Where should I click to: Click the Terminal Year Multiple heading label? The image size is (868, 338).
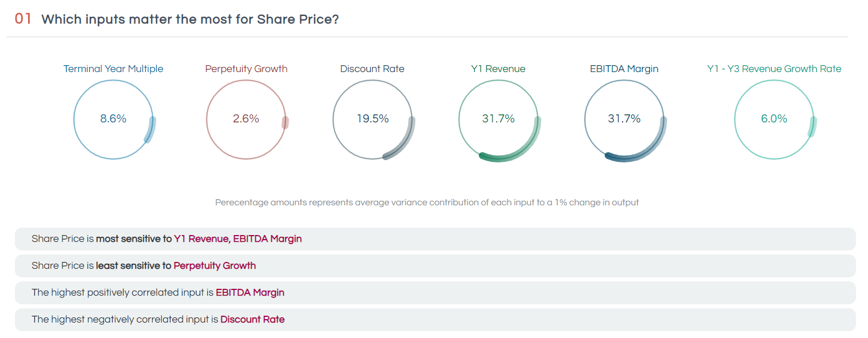click(113, 69)
